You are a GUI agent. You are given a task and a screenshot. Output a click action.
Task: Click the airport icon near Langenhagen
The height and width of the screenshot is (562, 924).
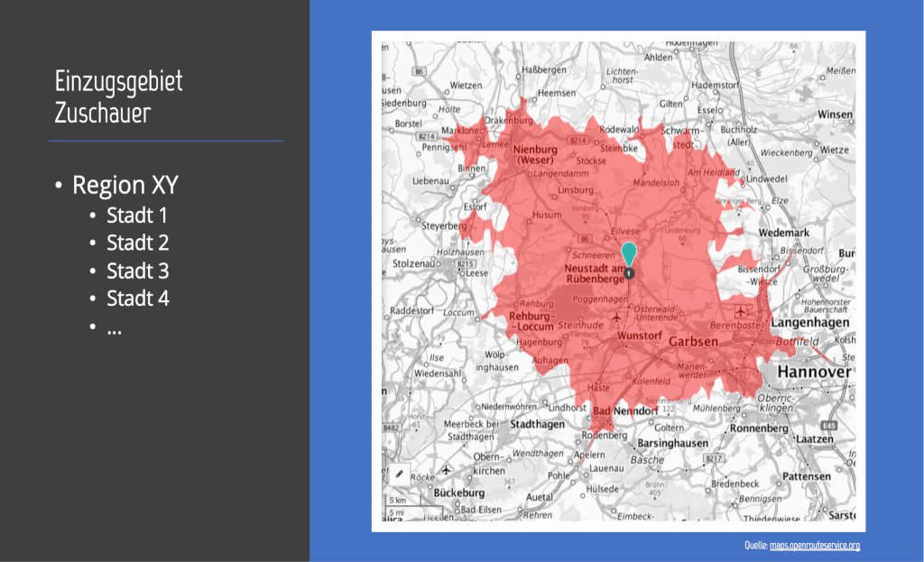[x=740, y=311]
